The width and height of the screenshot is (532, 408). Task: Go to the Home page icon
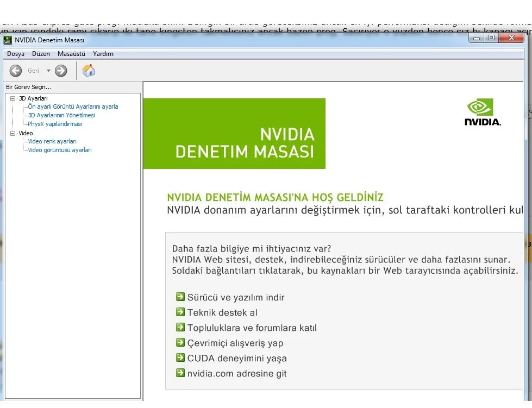(x=89, y=71)
